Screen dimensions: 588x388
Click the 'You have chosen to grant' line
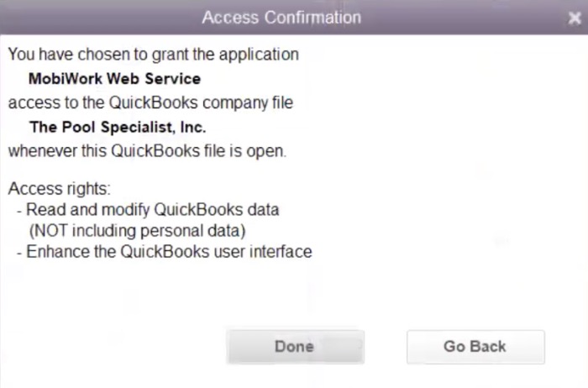tap(154, 55)
